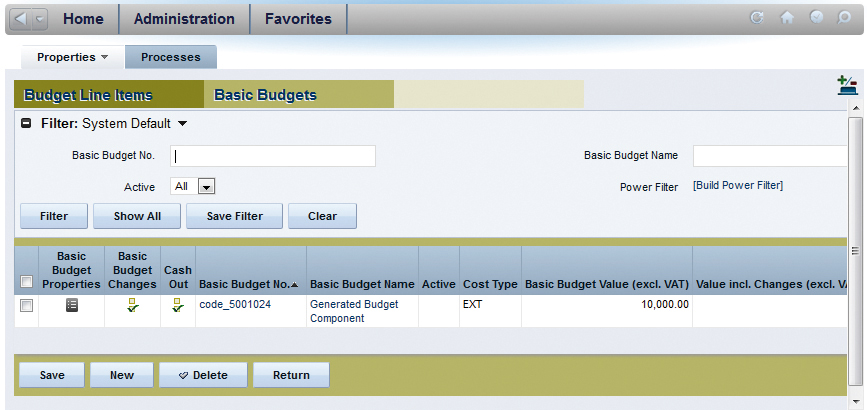
Task: Click the refresh icon in top bar
Action: (757, 18)
